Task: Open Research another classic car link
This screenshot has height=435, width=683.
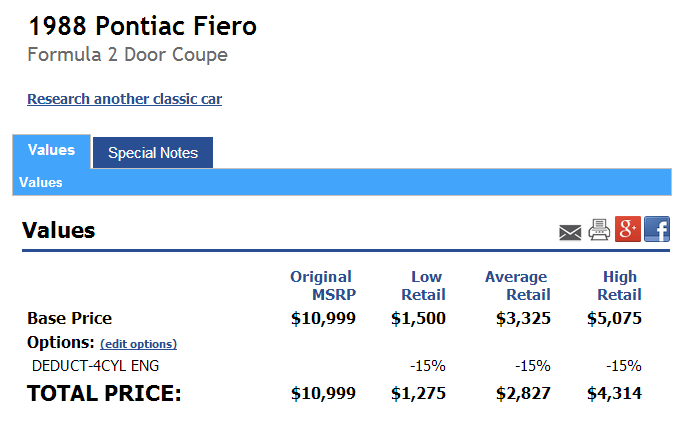Action: point(125,99)
